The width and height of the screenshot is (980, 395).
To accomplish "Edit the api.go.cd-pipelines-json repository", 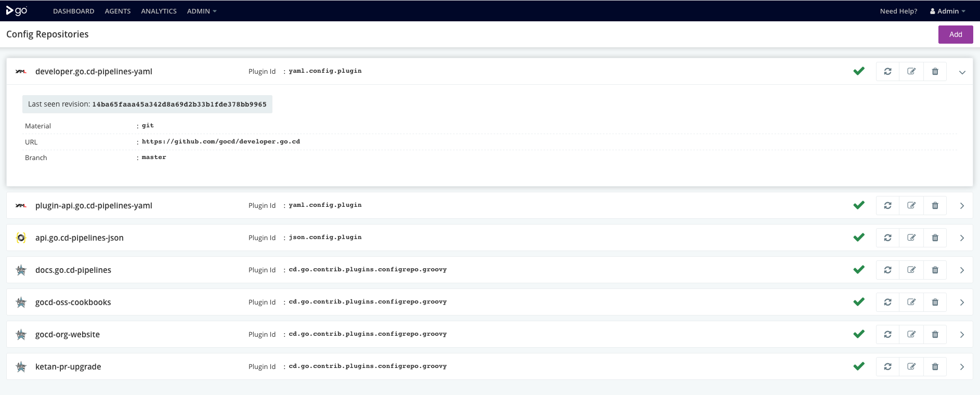I will tap(911, 238).
